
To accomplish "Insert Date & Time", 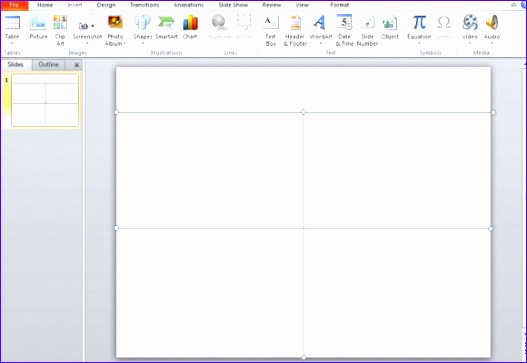I will tap(344, 30).
